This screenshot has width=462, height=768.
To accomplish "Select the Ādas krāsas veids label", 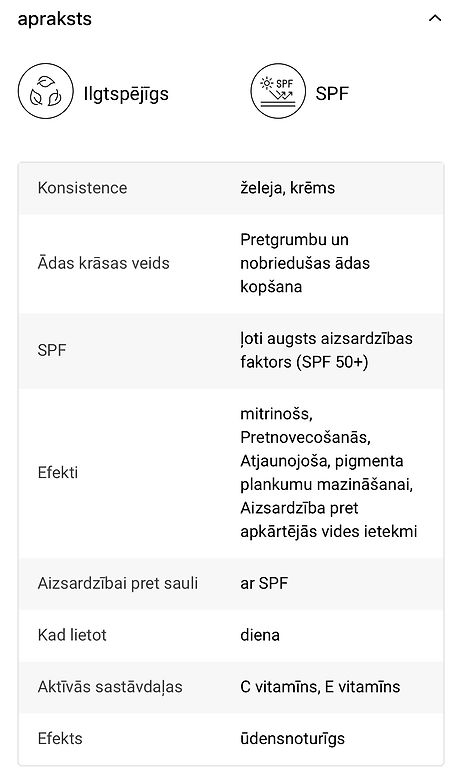I will (x=103, y=263).
